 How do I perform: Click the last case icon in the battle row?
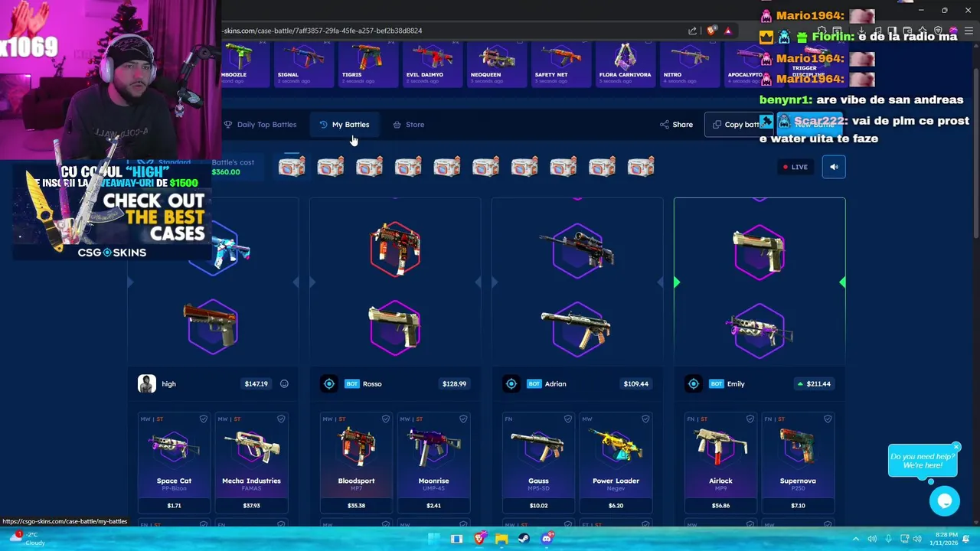click(641, 166)
